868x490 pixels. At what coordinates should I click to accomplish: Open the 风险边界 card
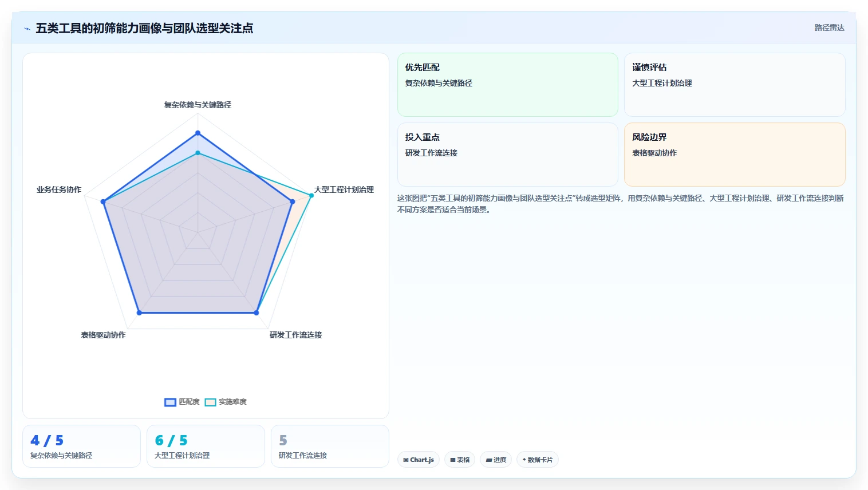(x=735, y=155)
